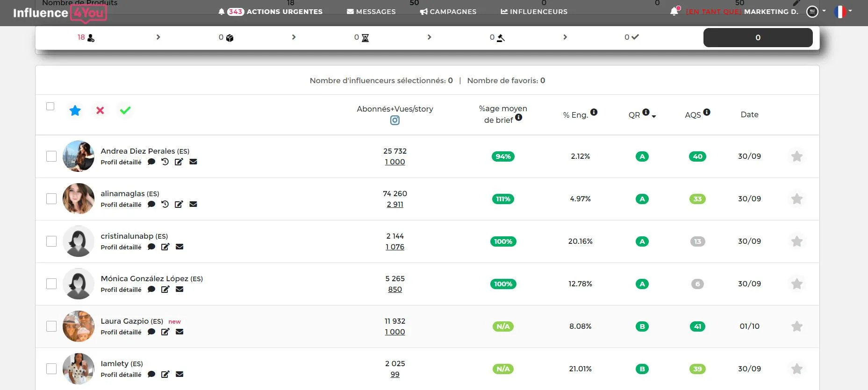Send email to Laura Gazpio via envelope
The height and width of the screenshot is (390, 868).
[179, 332]
